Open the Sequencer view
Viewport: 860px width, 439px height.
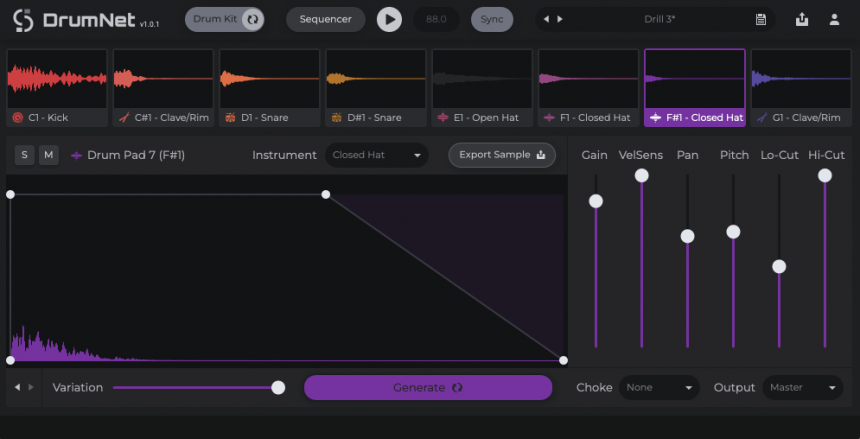coord(326,19)
